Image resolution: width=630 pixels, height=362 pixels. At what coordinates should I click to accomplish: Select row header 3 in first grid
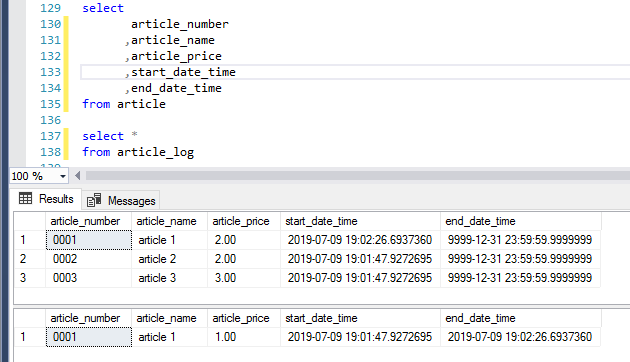pyautogui.click(x=29, y=278)
